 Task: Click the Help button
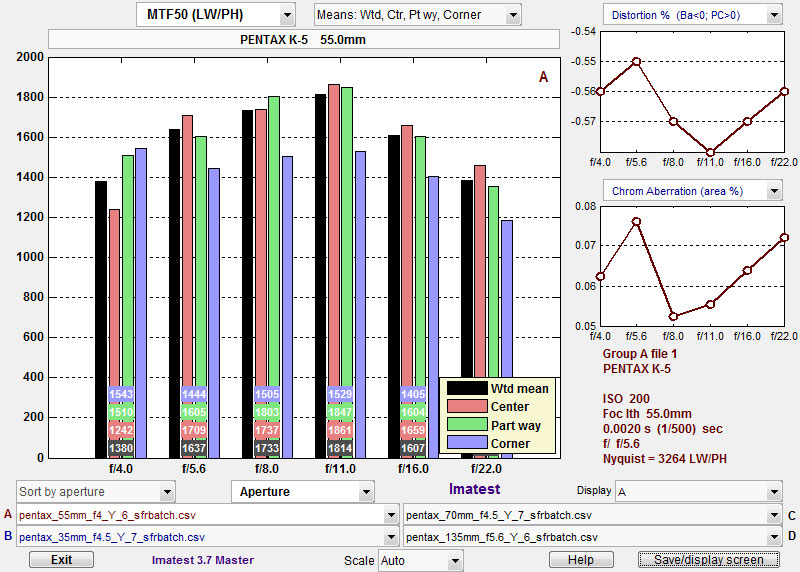(581, 560)
